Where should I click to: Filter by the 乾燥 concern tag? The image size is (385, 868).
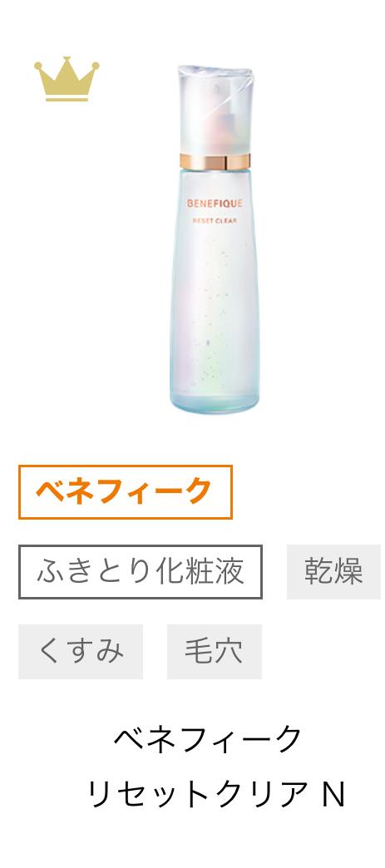coord(333,572)
